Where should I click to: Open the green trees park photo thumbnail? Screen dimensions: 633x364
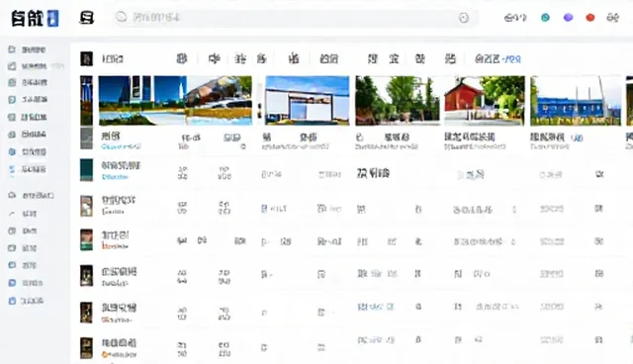pyautogui.click(x=398, y=101)
